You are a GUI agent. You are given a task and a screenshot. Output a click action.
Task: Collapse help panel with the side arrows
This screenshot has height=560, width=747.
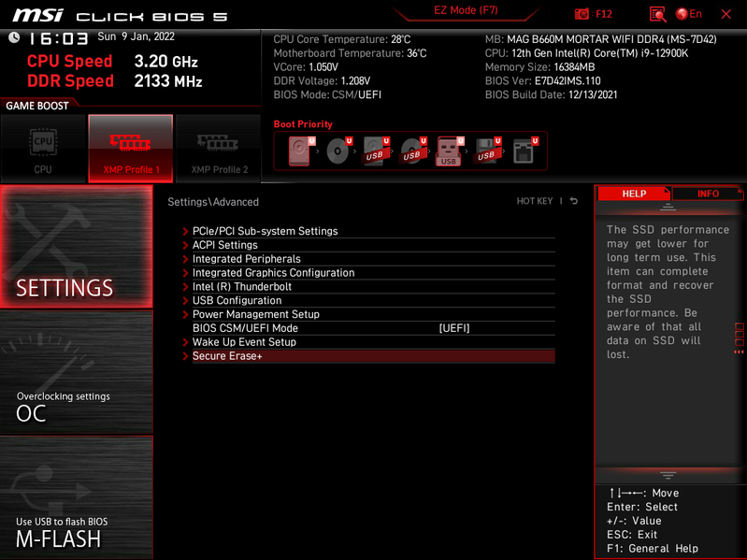coord(739,352)
